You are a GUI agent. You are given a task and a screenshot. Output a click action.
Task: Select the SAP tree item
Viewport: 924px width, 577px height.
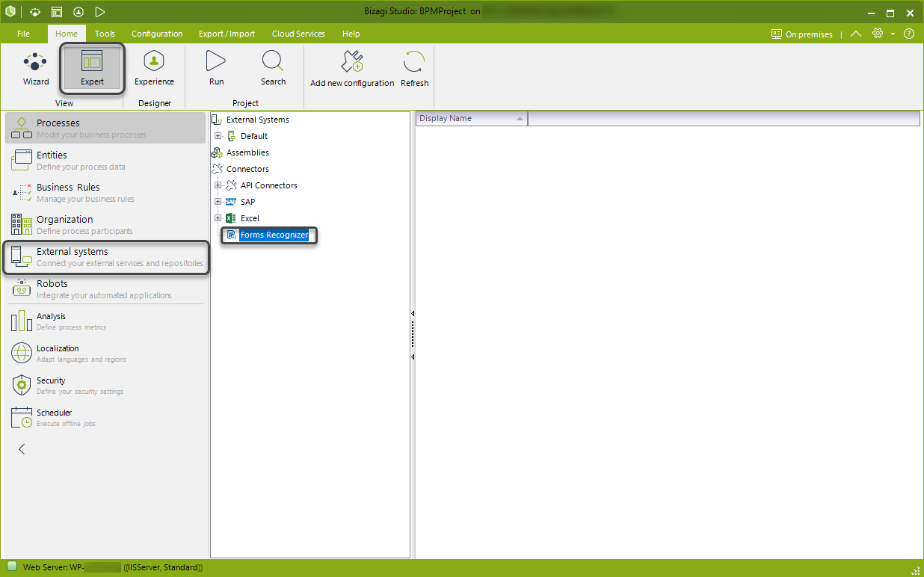247,202
